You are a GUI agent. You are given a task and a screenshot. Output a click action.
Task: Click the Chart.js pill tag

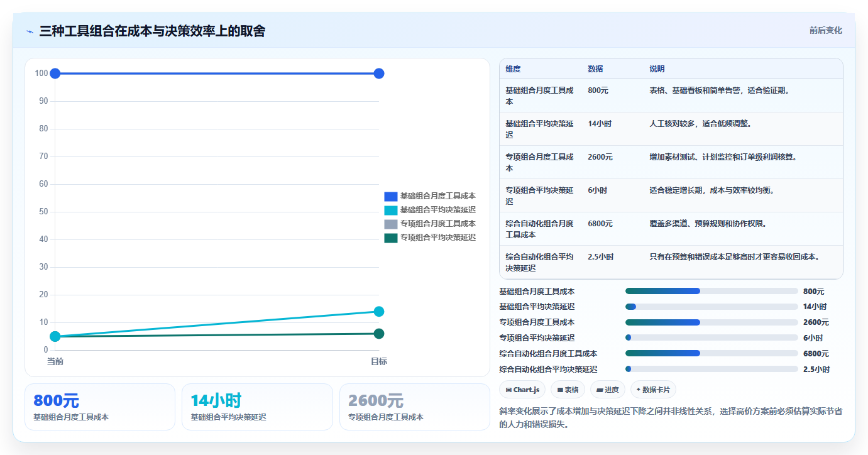pos(522,390)
